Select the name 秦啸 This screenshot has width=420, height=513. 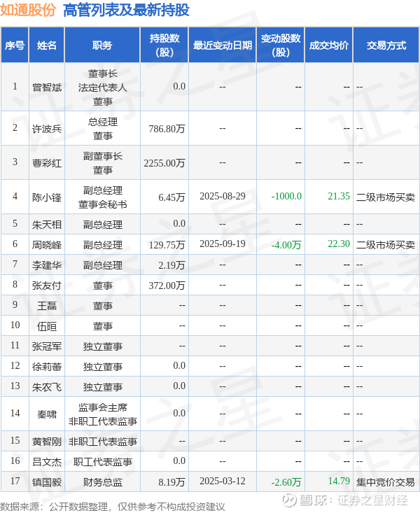point(47,414)
